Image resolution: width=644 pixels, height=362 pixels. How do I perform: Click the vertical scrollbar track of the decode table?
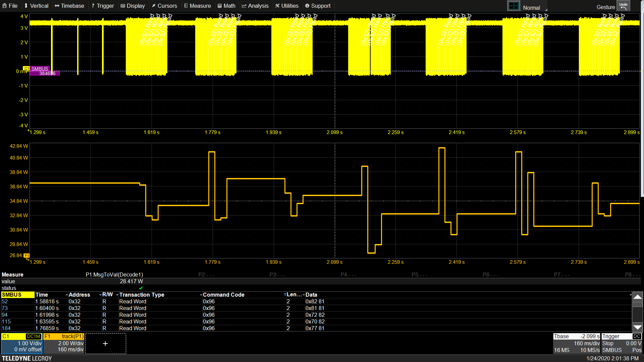coord(637,315)
